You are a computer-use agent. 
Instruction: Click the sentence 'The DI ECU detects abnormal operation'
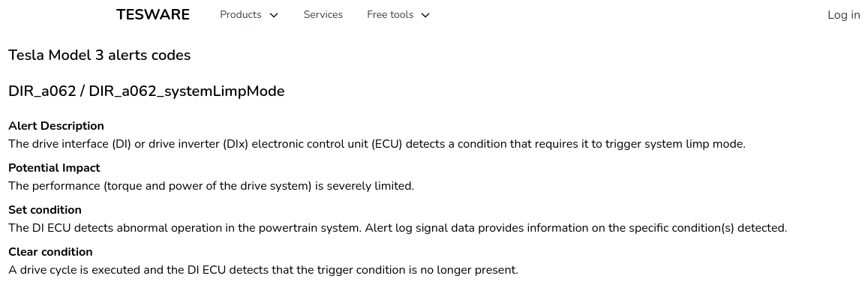185,228
